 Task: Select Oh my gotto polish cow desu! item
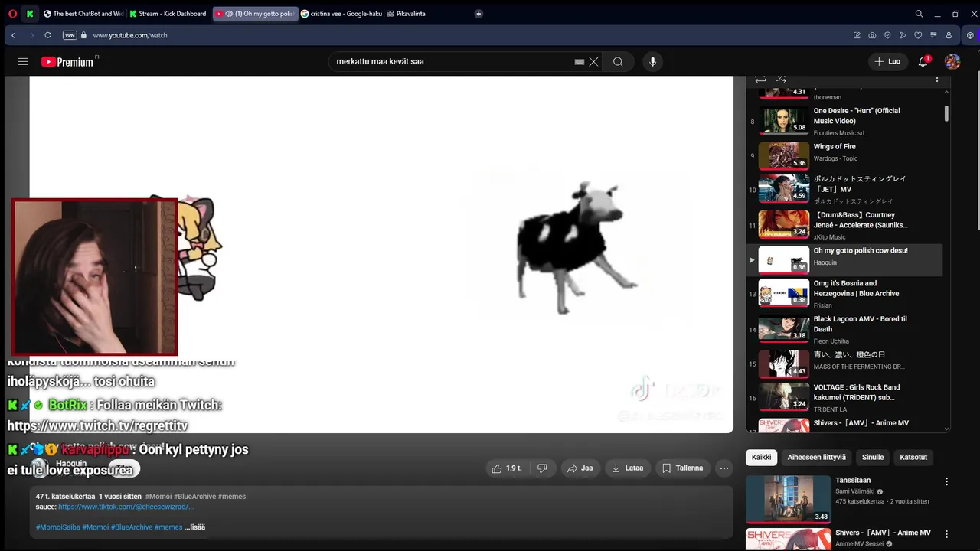(x=844, y=259)
